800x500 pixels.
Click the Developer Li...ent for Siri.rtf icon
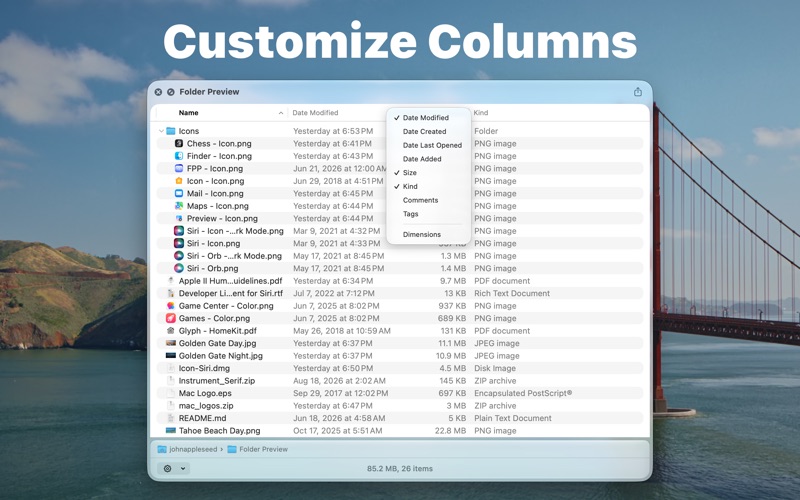170,293
